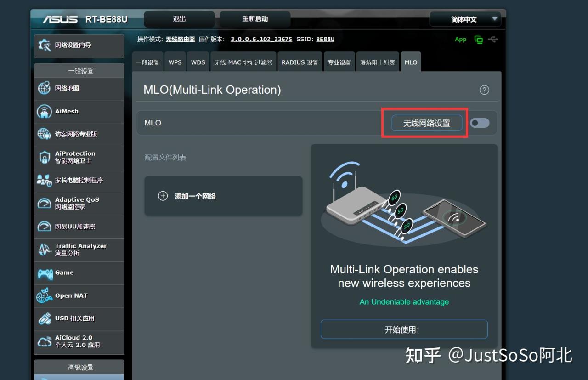The image size is (588, 380).
Task: Click the AiMesh sidebar icon
Action: pos(44,112)
